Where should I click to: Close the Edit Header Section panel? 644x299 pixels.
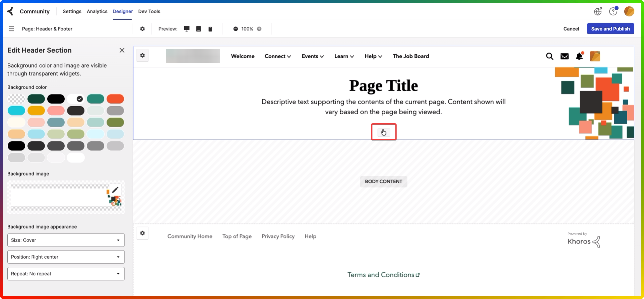pos(122,50)
